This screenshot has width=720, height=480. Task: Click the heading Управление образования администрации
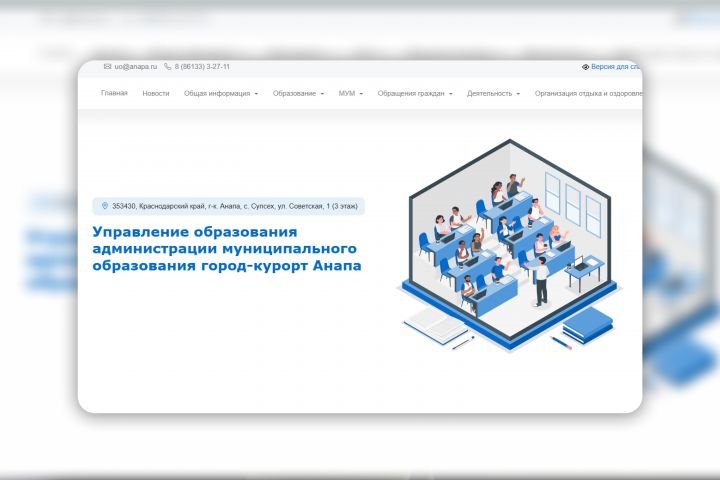coord(227,248)
